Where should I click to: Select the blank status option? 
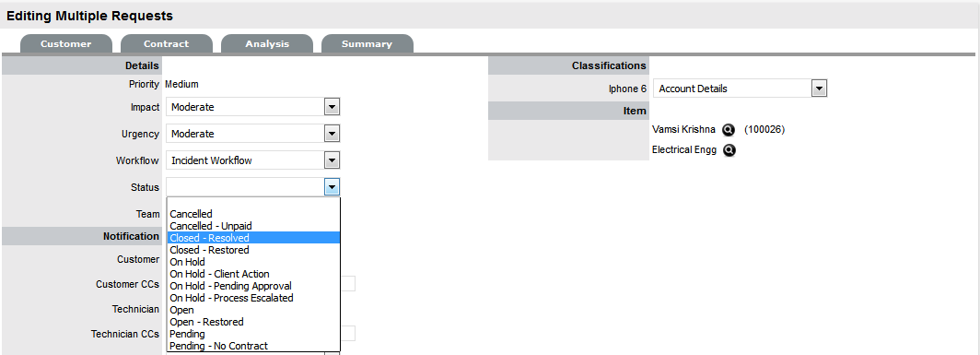click(x=253, y=203)
